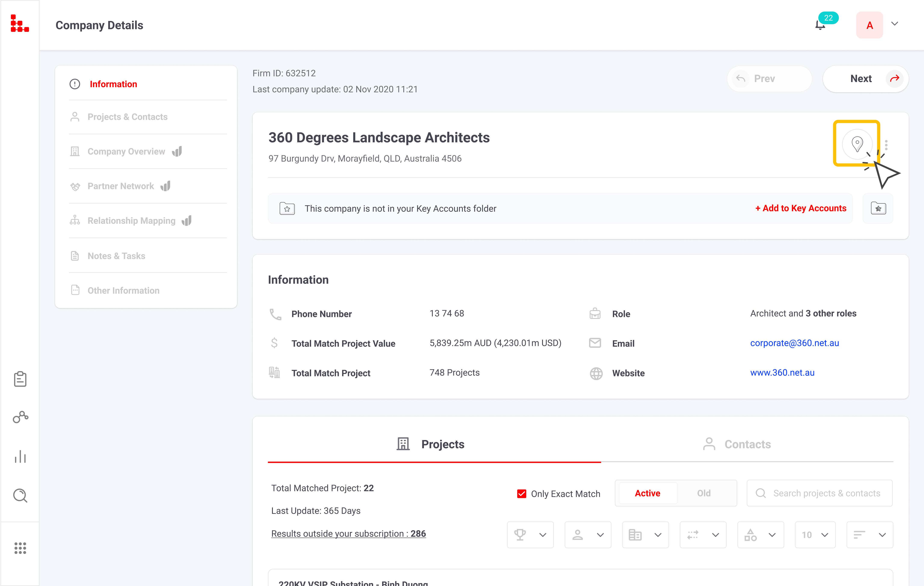The height and width of the screenshot is (586, 924).
Task: Open the apps grid icon at bottom-left
Action: 20,548
